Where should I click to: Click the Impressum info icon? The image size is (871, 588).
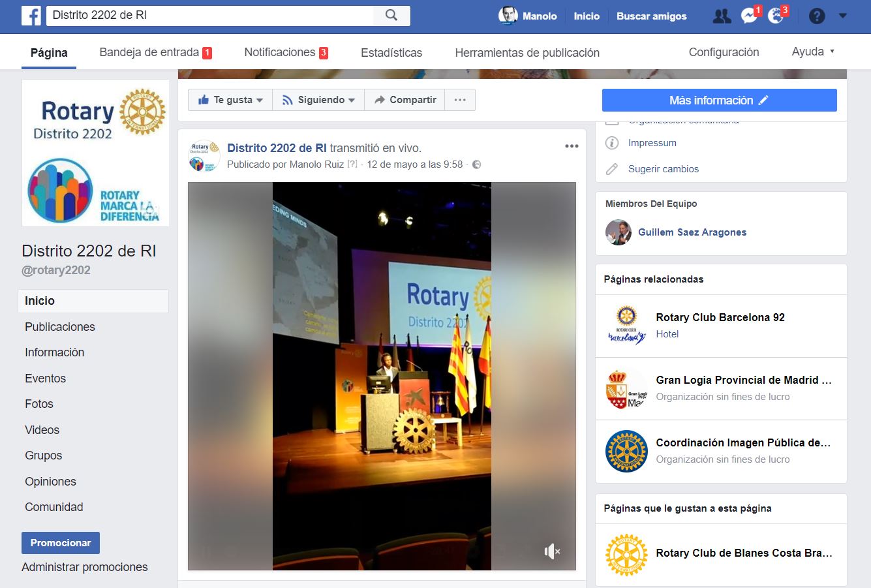click(612, 143)
